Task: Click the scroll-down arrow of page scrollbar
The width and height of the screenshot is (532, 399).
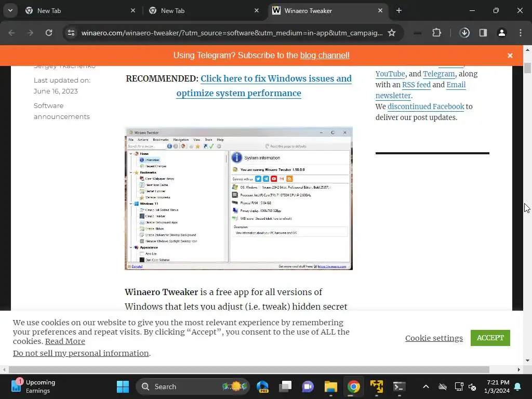Action: (527, 361)
